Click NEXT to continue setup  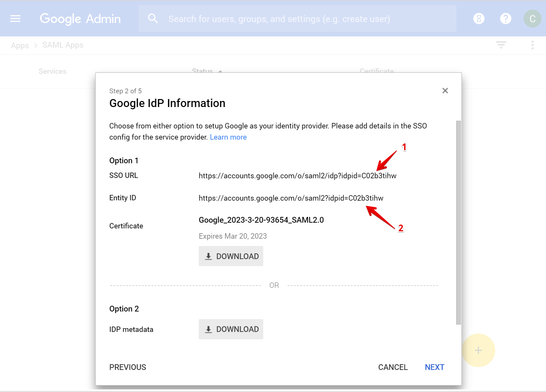(x=434, y=367)
